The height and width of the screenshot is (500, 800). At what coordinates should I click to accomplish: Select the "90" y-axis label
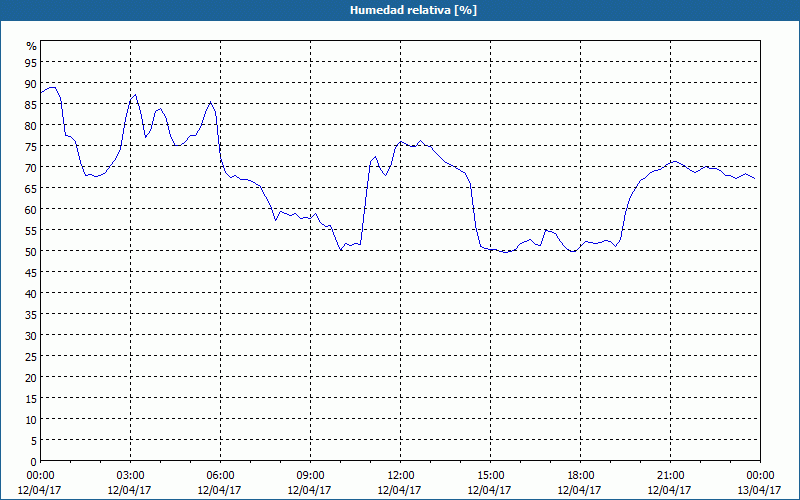point(31,83)
